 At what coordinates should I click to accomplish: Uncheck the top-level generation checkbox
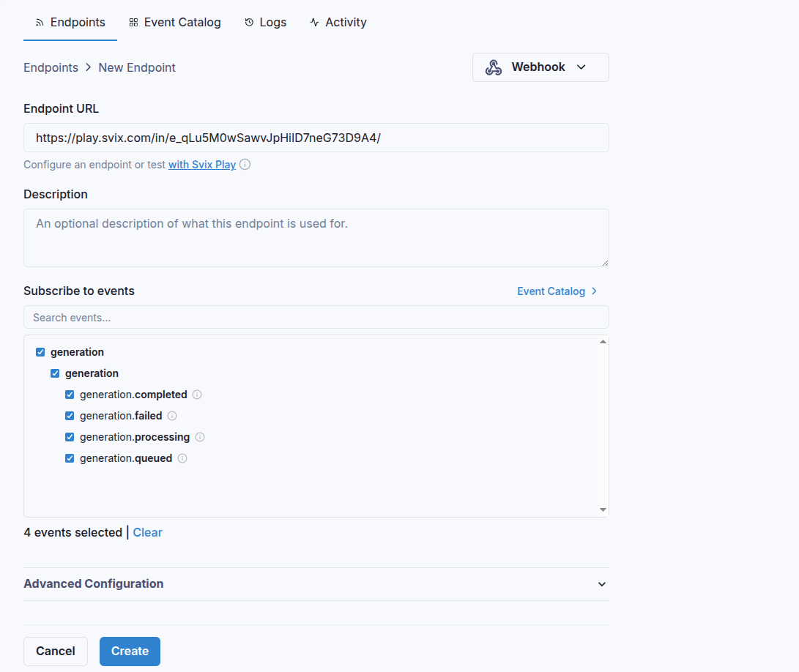(x=40, y=351)
